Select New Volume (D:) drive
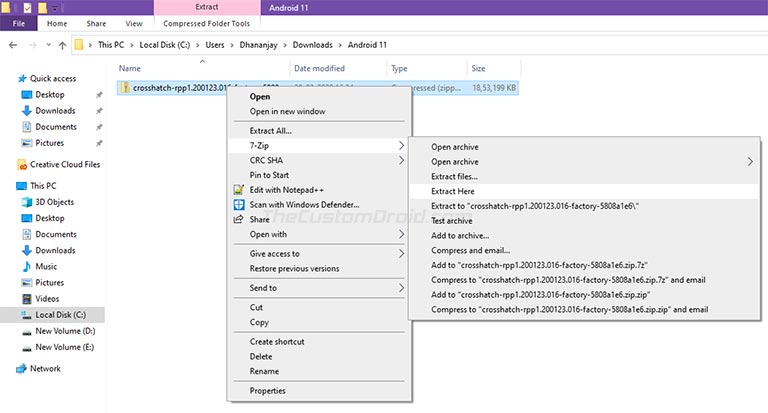Viewport: 768px width, 413px height. [65, 331]
